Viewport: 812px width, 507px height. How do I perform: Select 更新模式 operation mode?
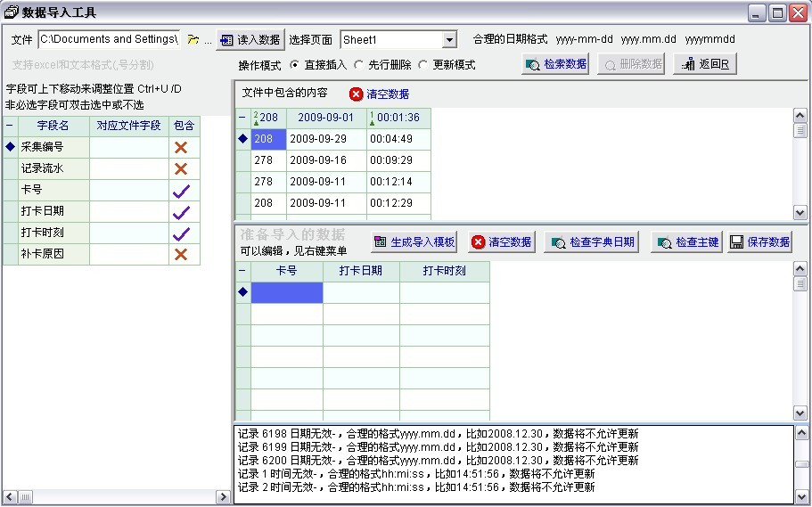422,65
